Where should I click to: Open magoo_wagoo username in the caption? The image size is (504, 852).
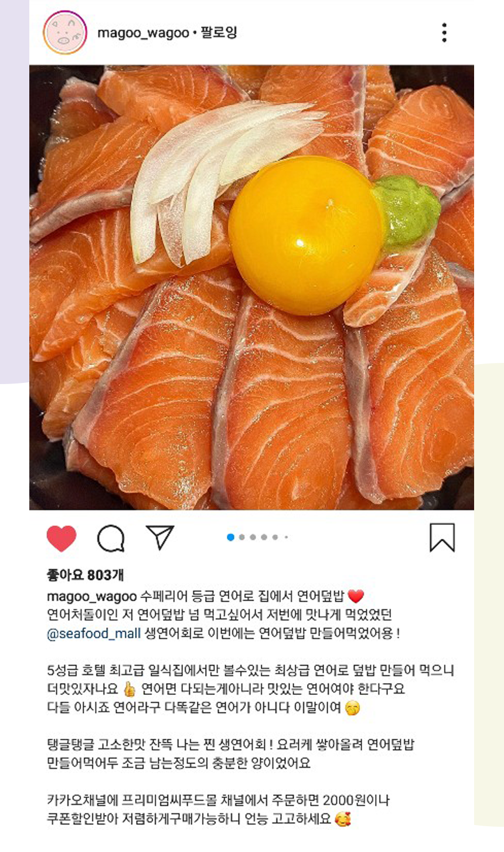coord(91,597)
